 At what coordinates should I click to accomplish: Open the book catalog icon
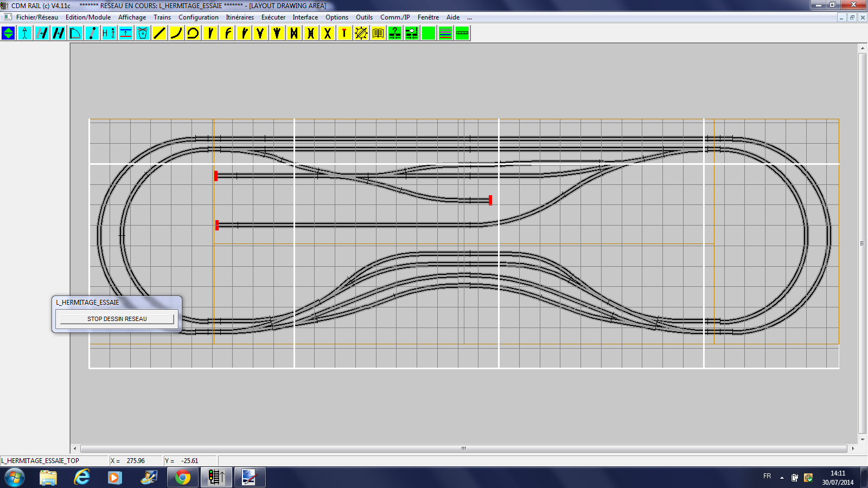378,34
